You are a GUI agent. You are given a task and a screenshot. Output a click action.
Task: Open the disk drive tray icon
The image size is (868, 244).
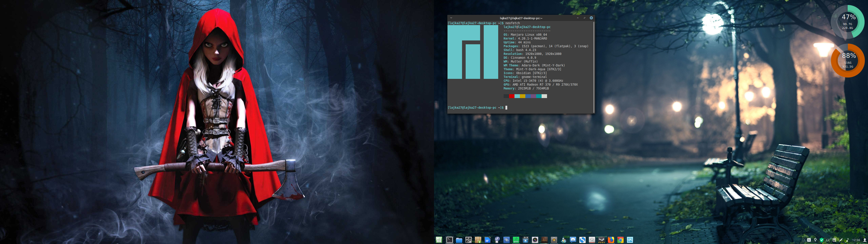[834, 240]
